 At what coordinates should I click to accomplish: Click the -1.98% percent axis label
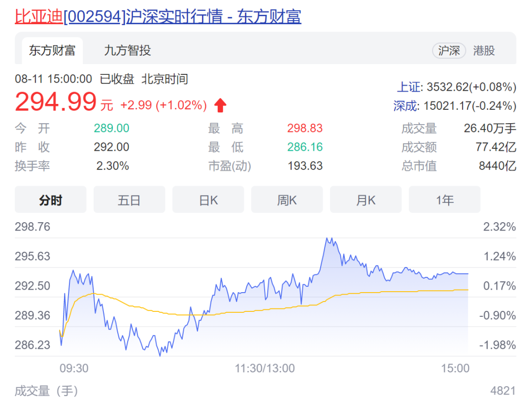pyautogui.click(x=498, y=345)
